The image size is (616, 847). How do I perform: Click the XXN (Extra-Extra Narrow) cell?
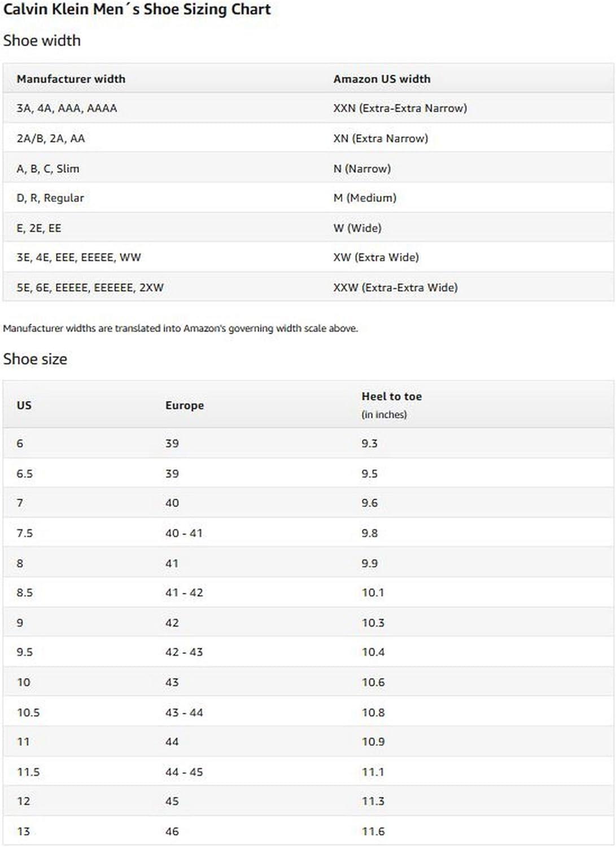400,108
